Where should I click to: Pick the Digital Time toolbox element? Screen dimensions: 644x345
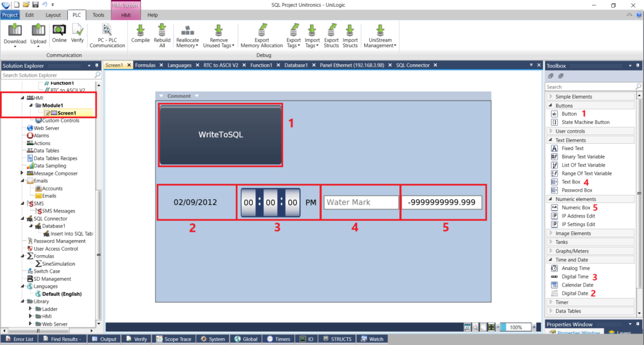575,277
